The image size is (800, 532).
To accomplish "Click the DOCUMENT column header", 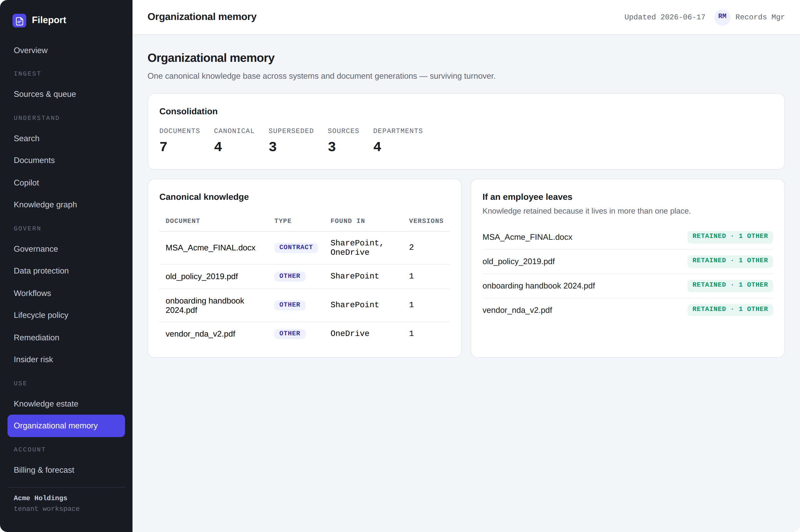I will click(183, 221).
